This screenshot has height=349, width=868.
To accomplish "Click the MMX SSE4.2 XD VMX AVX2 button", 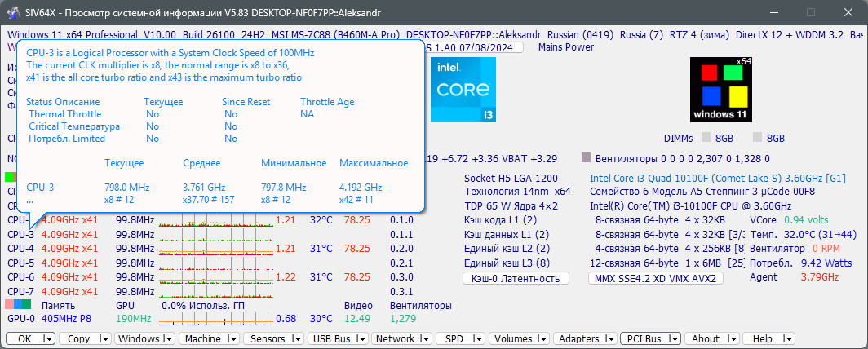I will [655, 278].
